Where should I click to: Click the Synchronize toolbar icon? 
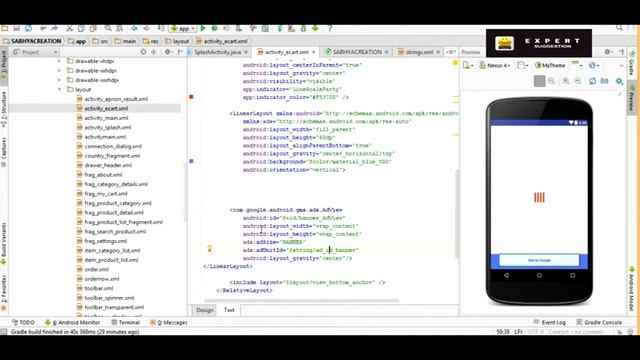coord(28,28)
